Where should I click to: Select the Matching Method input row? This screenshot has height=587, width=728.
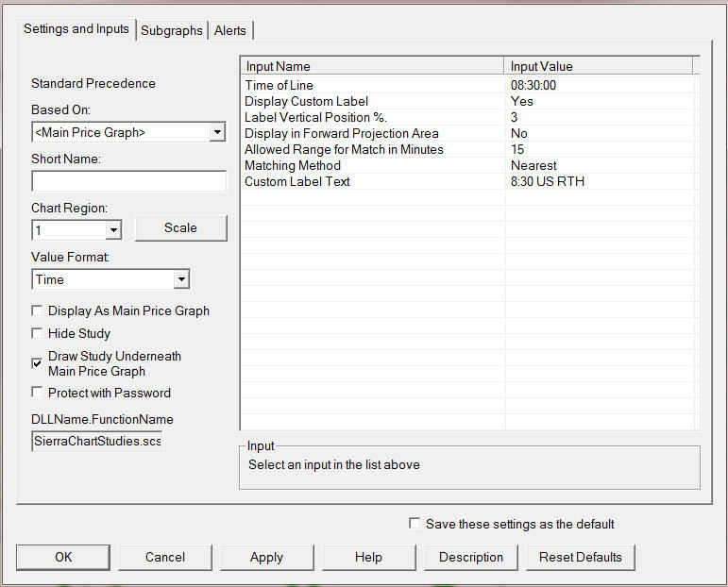point(293,165)
